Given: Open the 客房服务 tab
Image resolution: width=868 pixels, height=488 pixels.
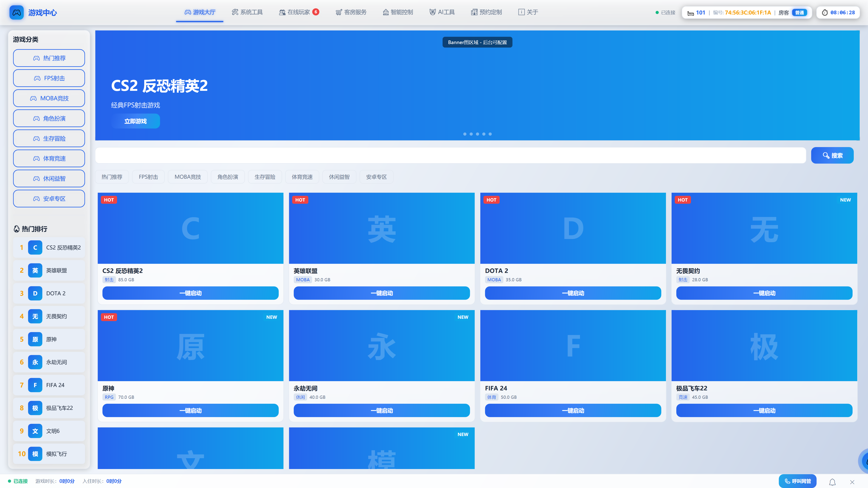Looking at the screenshot, I should 351,12.
